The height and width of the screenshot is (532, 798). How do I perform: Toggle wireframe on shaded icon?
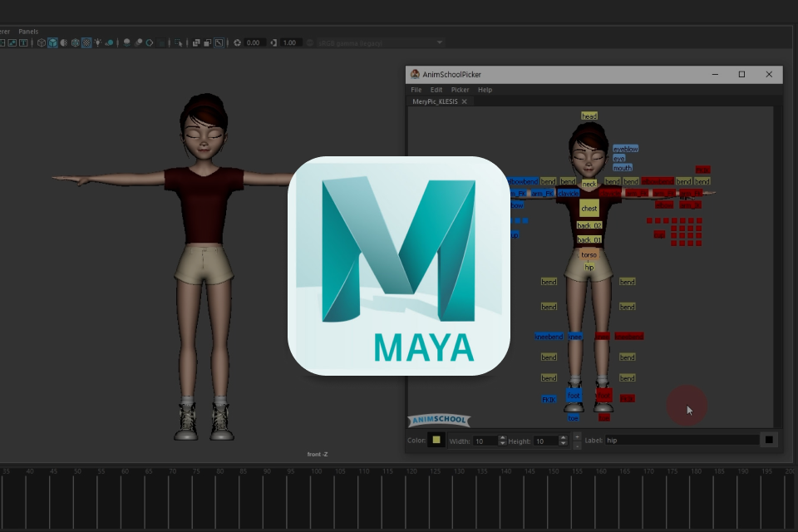[76, 42]
